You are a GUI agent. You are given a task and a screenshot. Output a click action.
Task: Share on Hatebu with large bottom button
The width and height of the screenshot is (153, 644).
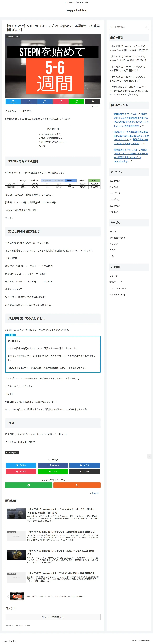tap(85, 465)
